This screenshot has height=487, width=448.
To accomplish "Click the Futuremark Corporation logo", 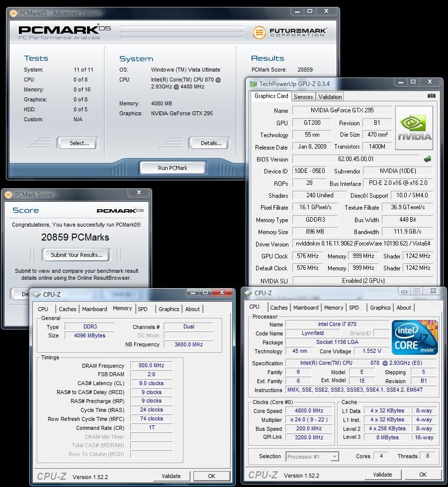I will tap(289, 32).
